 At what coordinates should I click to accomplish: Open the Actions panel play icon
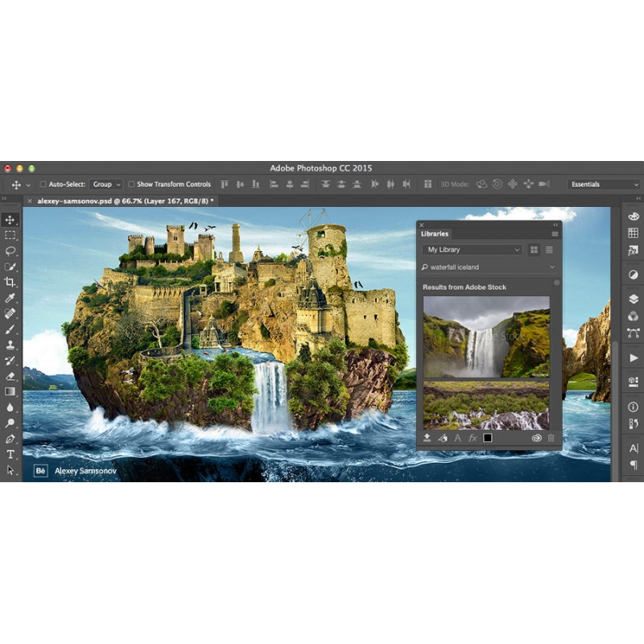pyautogui.click(x=634, y=357)
